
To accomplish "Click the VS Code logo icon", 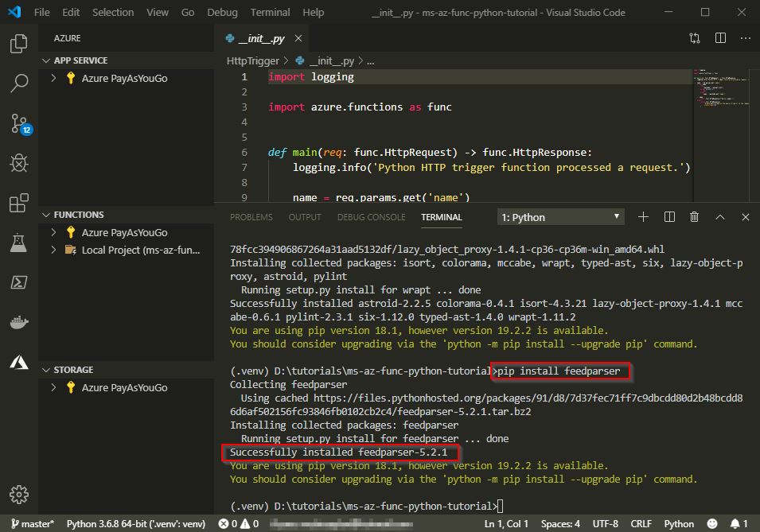I will pos(14,12).
